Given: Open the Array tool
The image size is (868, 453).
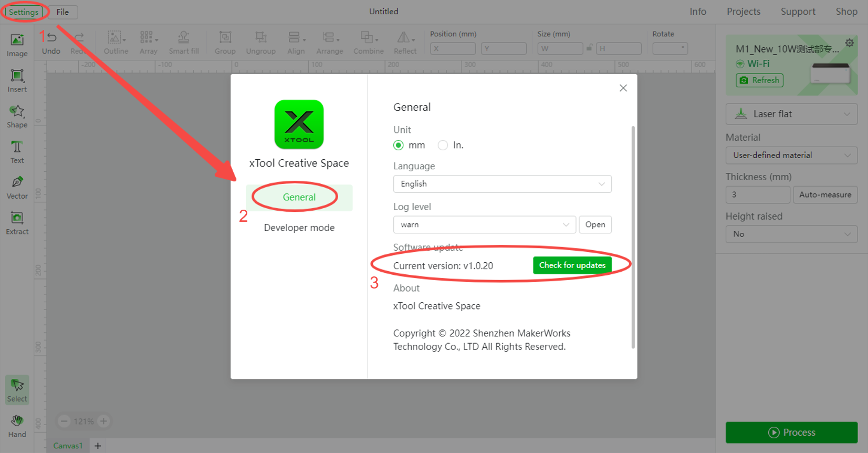Looking at the screenshot, I should [149, 43].
